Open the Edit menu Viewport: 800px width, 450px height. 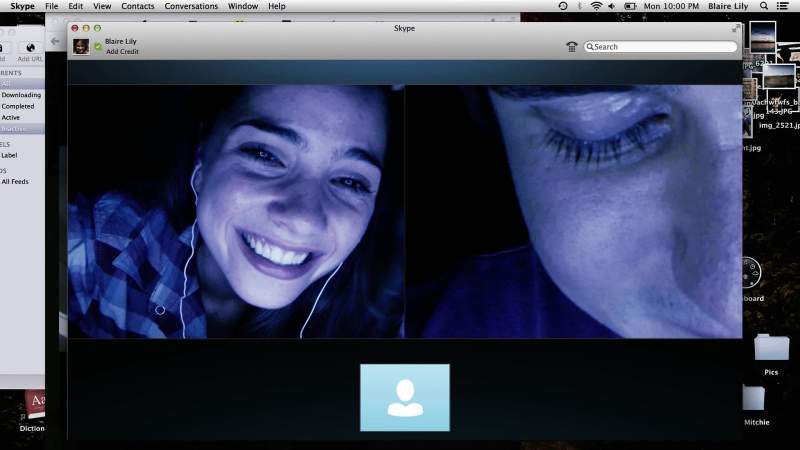pos(76,6)
